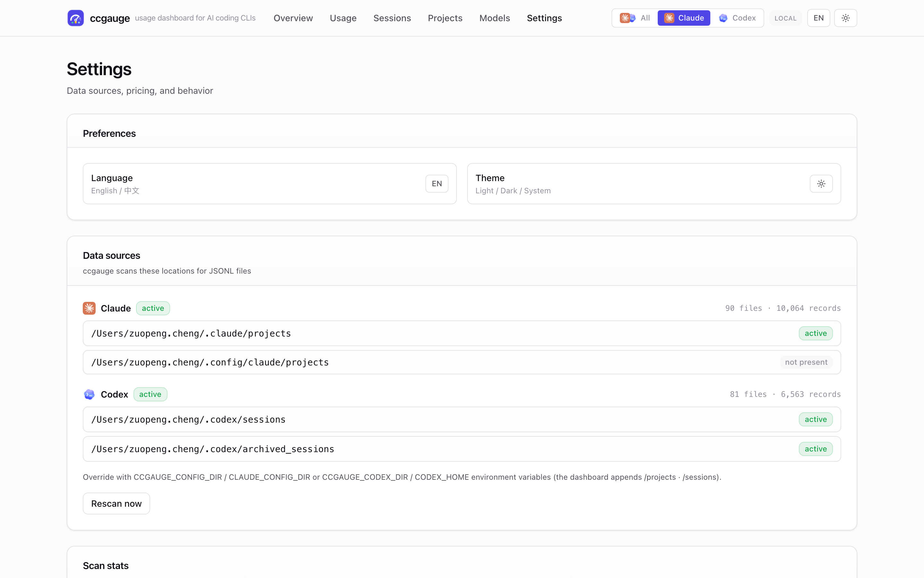This screenshot has height=578, width=924.
Task: Click the /.config/claude/projects path row
Action: tap(462, 362)
